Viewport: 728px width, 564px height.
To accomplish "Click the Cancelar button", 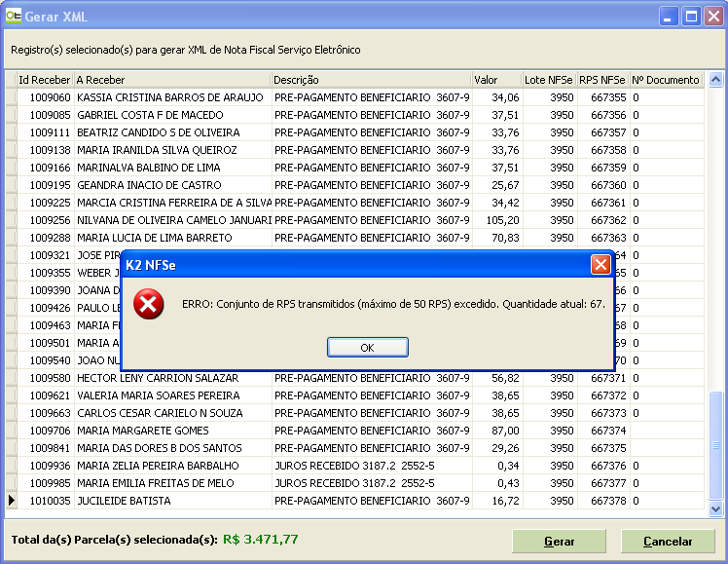I will pyautogui.click(x=668, y=542).
